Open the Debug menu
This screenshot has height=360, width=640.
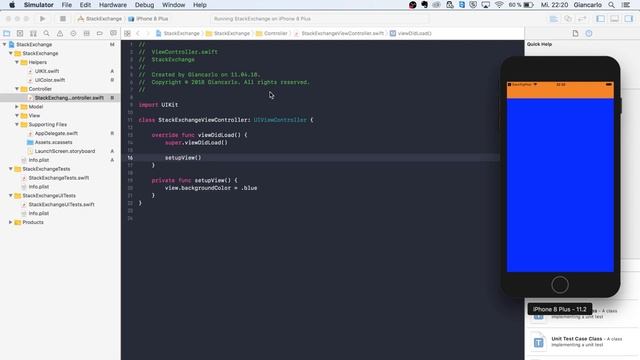(x=144, y=5)
